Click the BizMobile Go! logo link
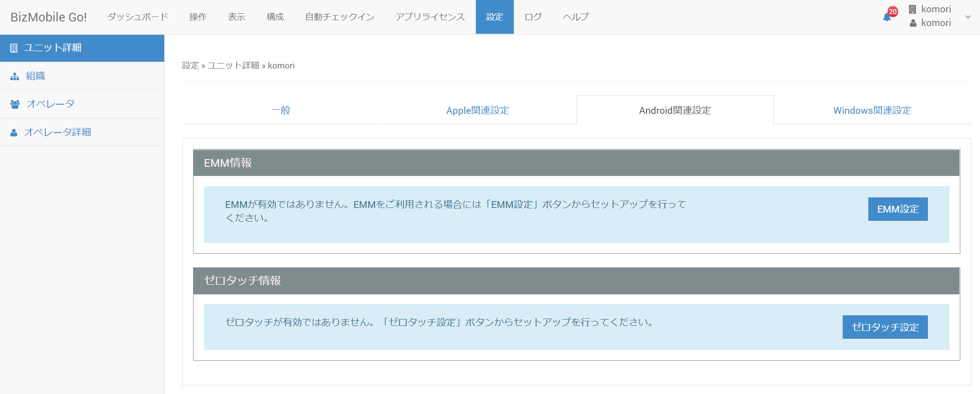980x394 pixels. 48,17
